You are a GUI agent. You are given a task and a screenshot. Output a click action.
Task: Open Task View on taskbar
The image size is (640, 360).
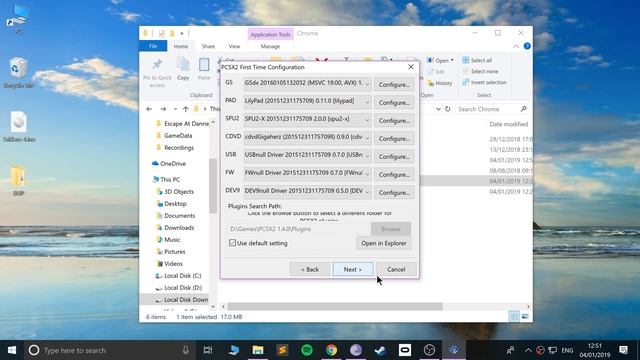[208, 350]
